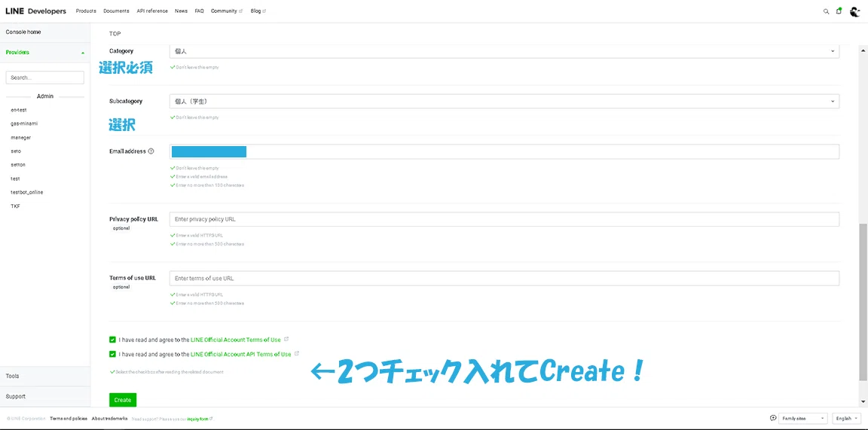
Task: Open LINE Official Account API Terms of Use link
Action: click(241, 354)
